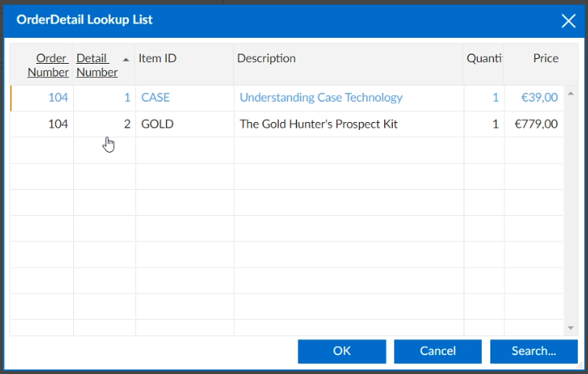
Task: Sort by the Detail Number column header
Action: tap(97, 65)
